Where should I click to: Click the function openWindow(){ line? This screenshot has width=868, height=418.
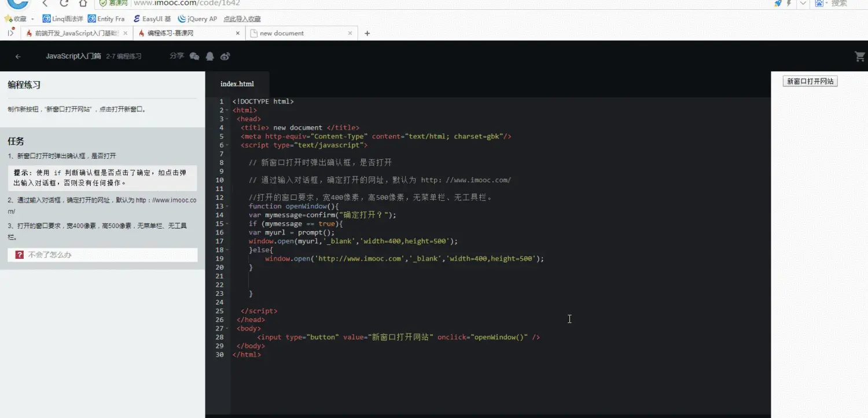coord(293,206)
